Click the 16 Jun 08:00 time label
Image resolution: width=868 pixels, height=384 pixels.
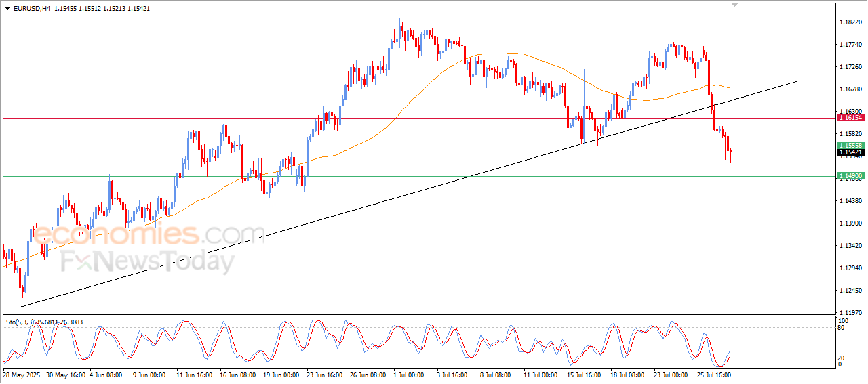click(x=238, y=374)
